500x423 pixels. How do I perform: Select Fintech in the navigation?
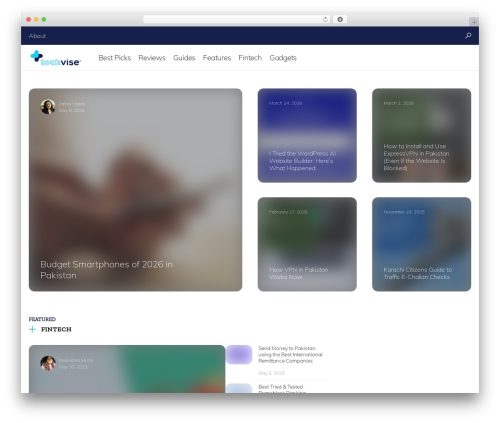click(250, 58)
